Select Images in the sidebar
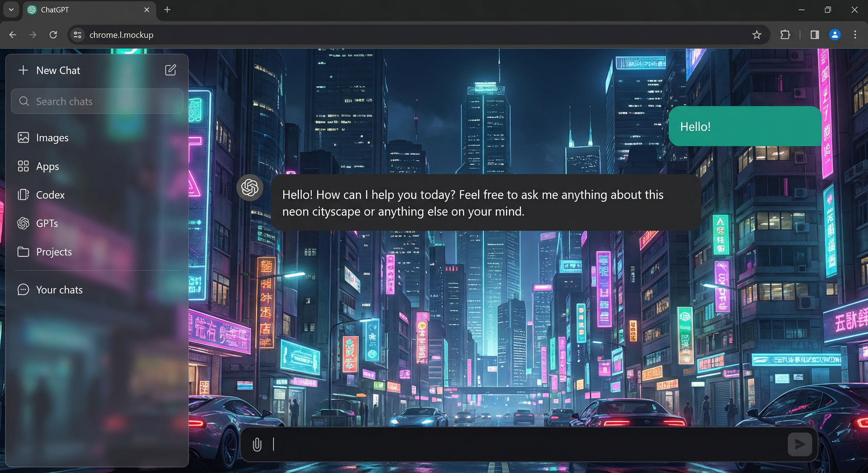The height and width of the screenshot is (473, 868). (x=52, y=137)
